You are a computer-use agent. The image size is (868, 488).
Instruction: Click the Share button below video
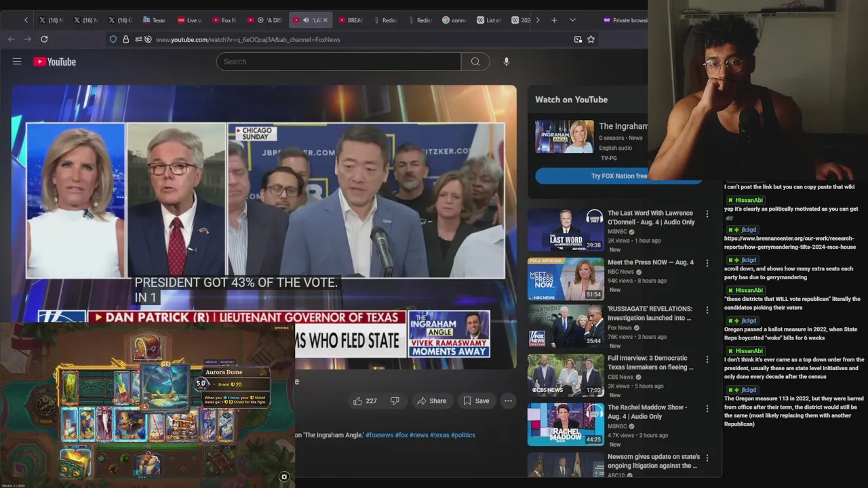[x=431, y=401]
